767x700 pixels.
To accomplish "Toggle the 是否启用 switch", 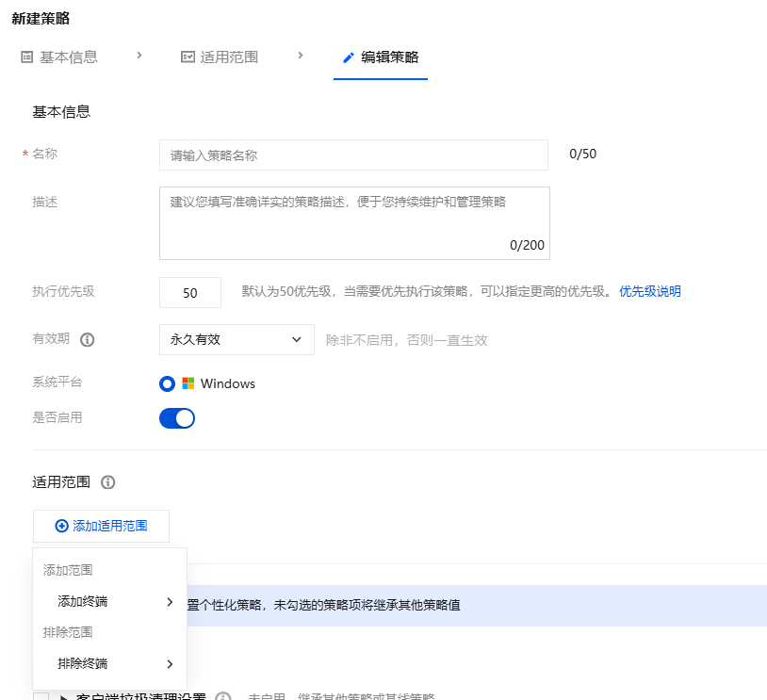I will (x=177, y=418).
